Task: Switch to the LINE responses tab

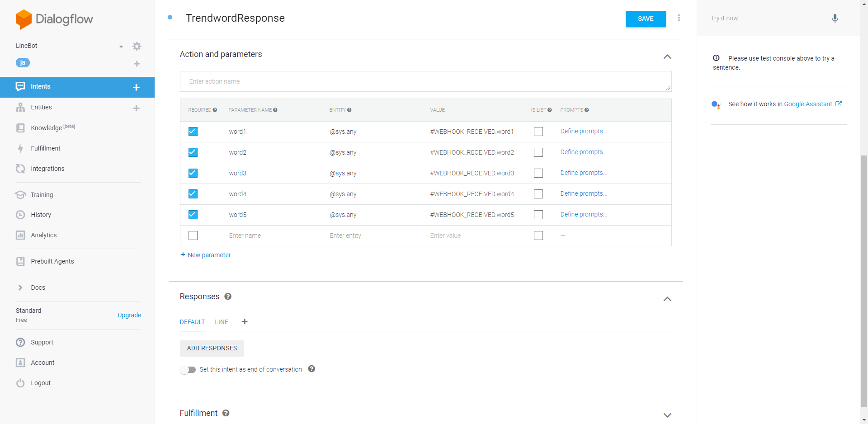Action: pyautogui.click(x=221, y=322)
